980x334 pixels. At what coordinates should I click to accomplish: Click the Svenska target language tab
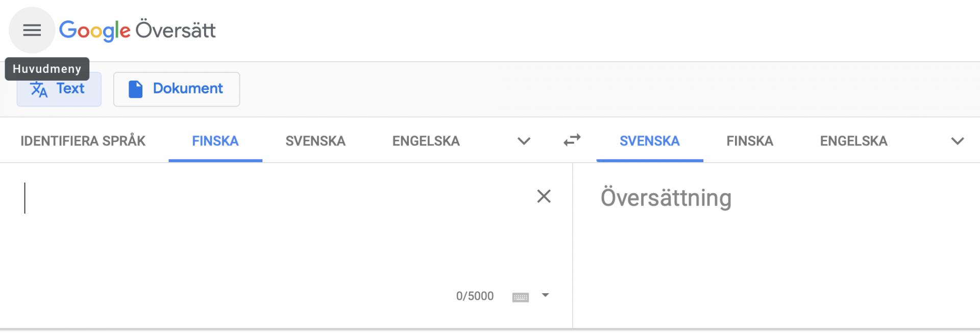tap(649, 141)
